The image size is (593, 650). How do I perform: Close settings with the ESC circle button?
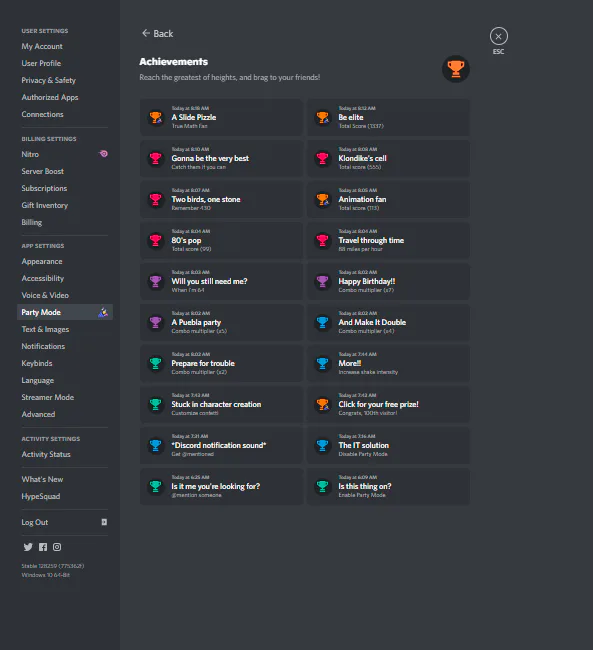pos(498,36)
